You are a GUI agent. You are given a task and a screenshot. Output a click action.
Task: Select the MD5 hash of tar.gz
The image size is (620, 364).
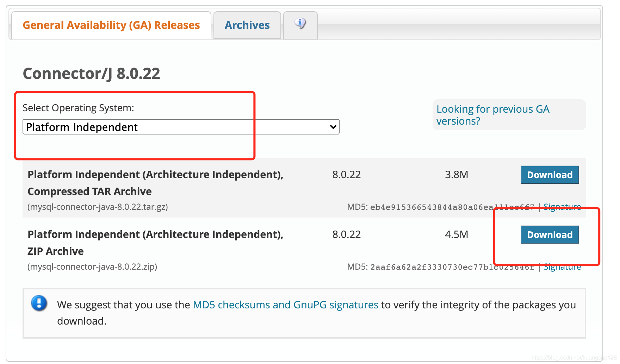coord(452,207)
